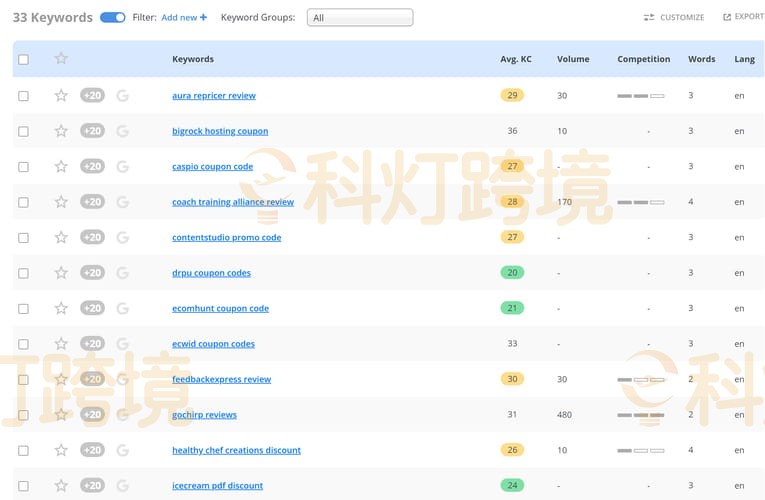
Task: Open Google search icon for caspio coupon code
Action: [123, 167]
